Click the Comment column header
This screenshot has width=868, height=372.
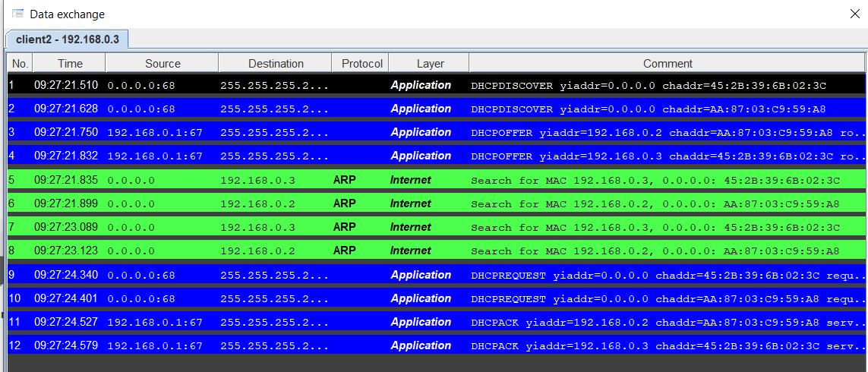pos(668,64)
